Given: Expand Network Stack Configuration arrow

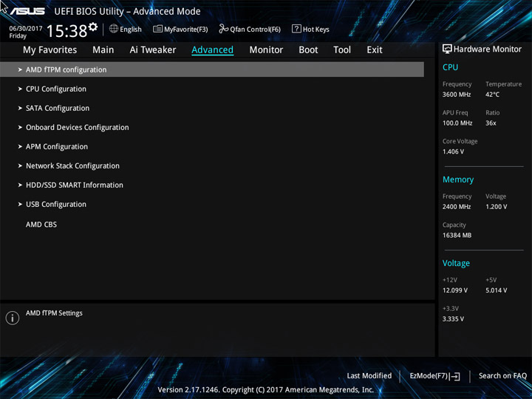Looking at the screenshot, I should (20, 166).
